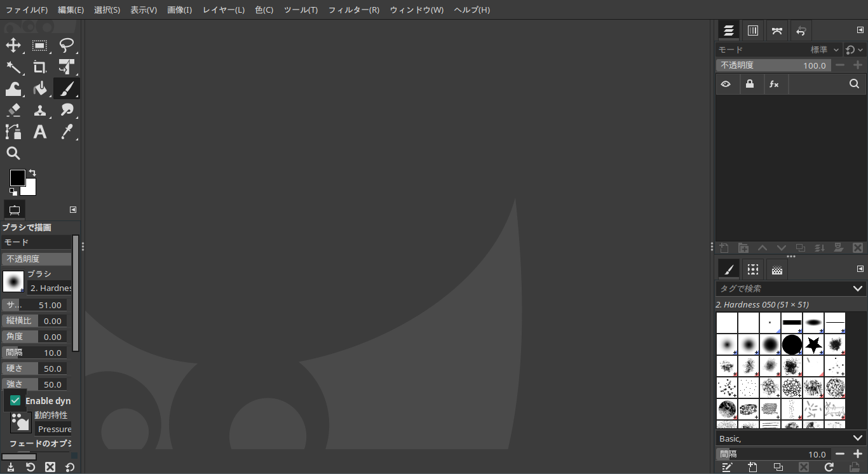The height and width of the screenshot is (474, 868).
Task: Pick the star-shaped brush thumbnail
Action: click(813, 344)
